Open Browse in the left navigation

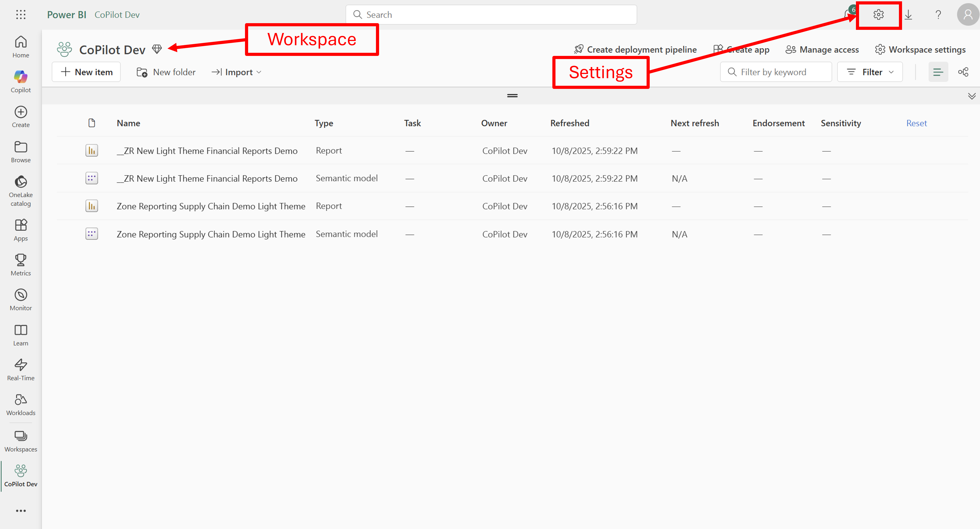(x=20, y=151)
